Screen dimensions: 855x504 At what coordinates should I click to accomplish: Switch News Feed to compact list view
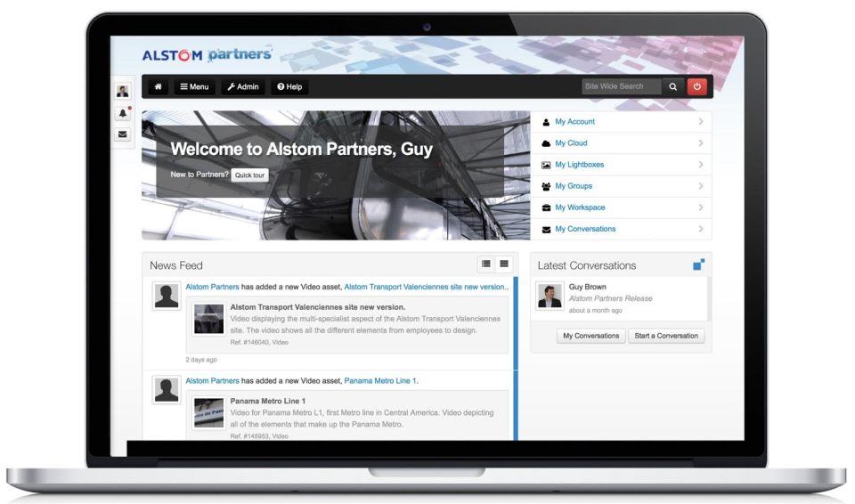coord(504,264)
